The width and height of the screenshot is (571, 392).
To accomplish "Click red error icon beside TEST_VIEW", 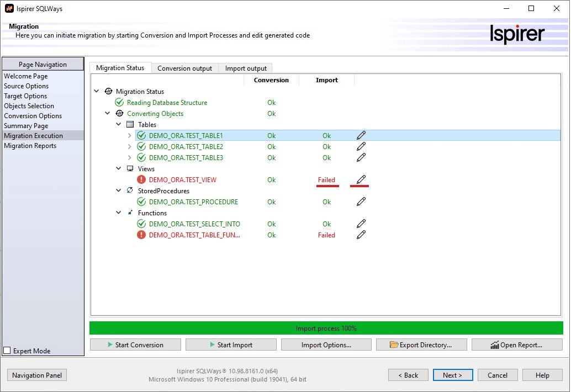I will click(x=141, y=179).
